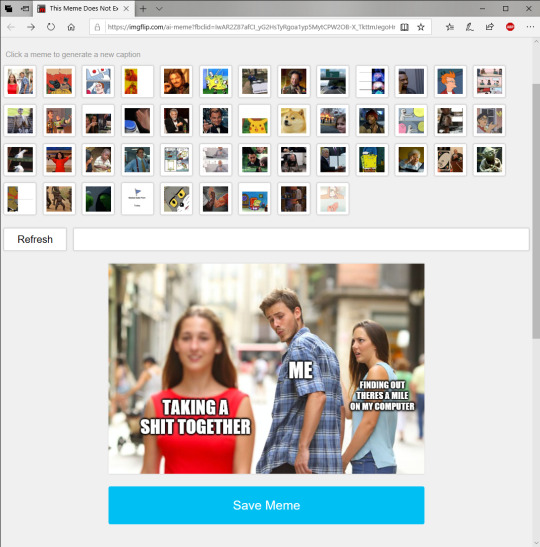This screenshot has width=540, height=547.
Task: Select the blue flag thumbnail
Action: [x=137, y=198]
